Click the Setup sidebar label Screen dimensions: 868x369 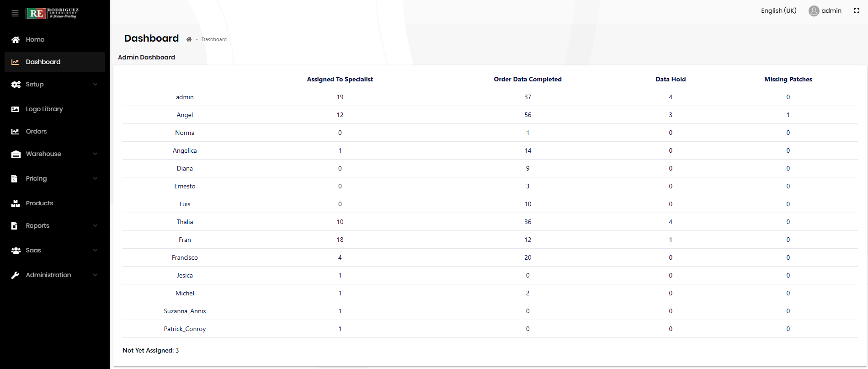(35, 85)
